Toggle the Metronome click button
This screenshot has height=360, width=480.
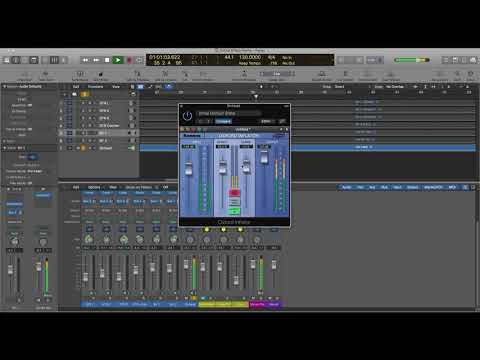pyautogui.click(x=380, y=60)
